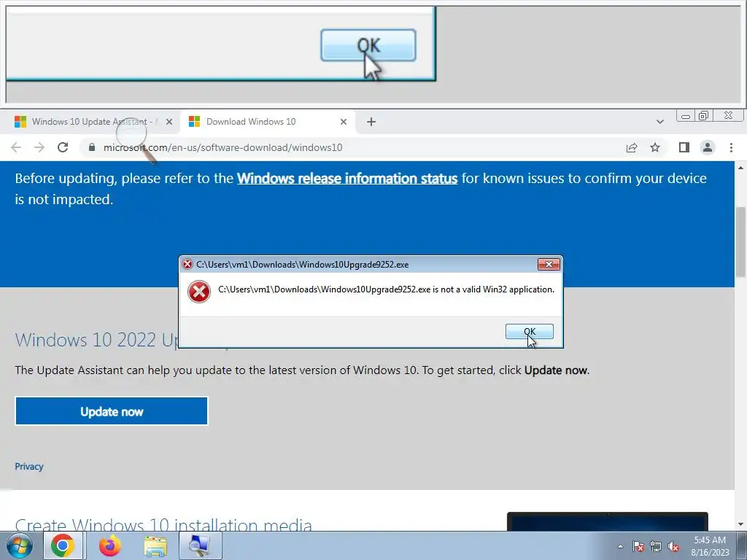Minimize the Chrome browser window
Image resolution: width=747 pixels, height=560 pixels.
coord(686,116)
